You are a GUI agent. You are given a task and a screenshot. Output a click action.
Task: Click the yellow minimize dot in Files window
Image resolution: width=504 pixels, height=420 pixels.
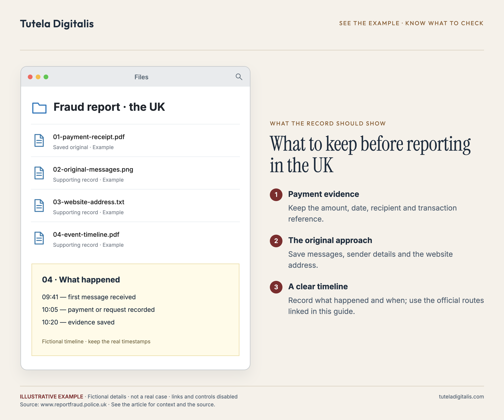(38, 77)
